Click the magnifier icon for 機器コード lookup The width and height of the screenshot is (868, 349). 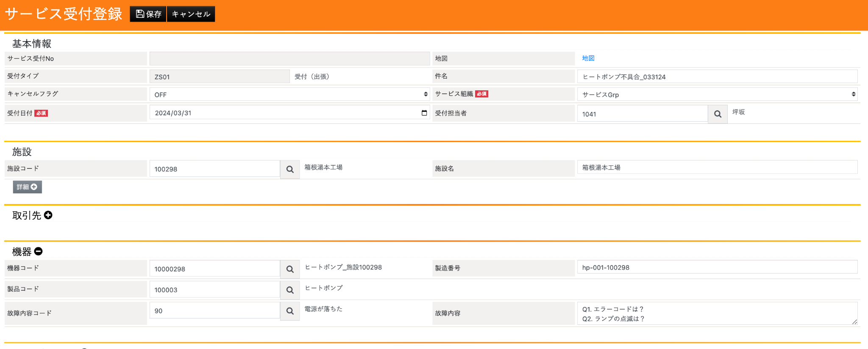[x=290, y=269]
